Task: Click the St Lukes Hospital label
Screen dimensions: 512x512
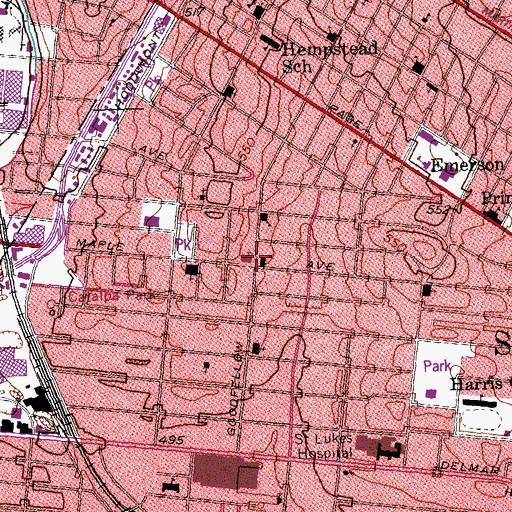Action: pyautogui.click(x=324, y=446)
